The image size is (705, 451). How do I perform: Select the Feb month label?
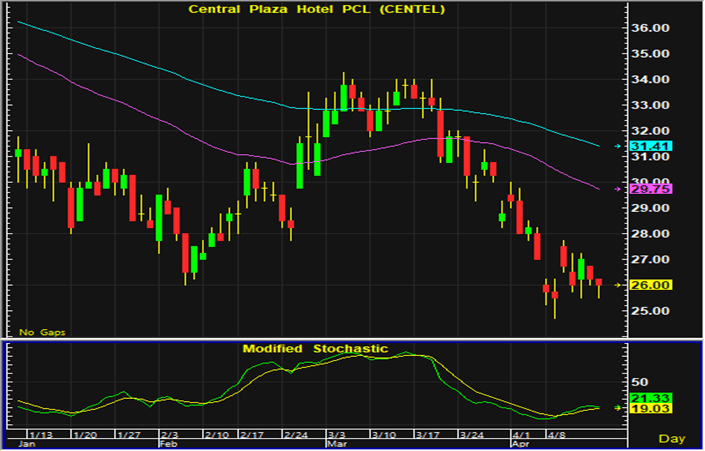point(167,444)
